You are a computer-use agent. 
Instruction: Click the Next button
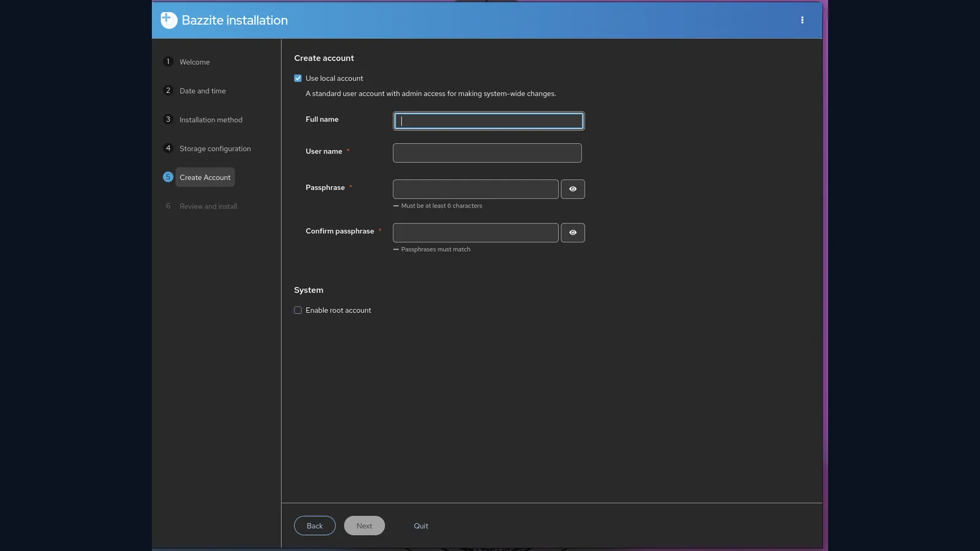click(x=364, y=526)
